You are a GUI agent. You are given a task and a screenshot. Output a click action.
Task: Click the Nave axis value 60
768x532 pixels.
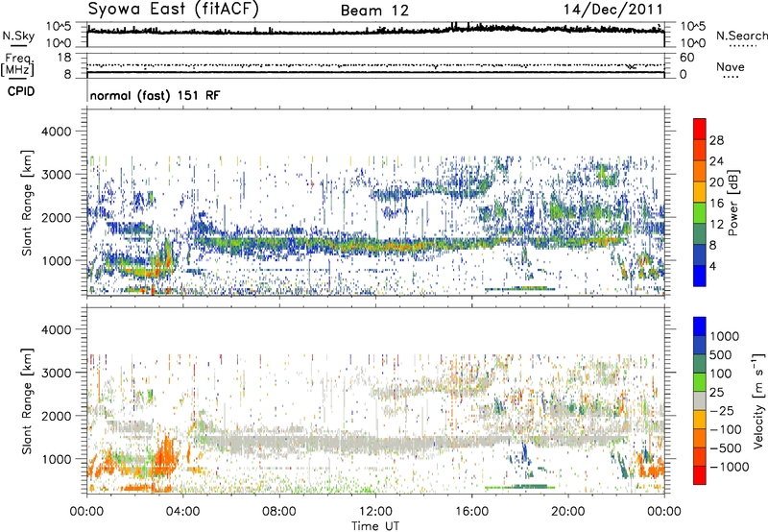click(x=687, y=58)
